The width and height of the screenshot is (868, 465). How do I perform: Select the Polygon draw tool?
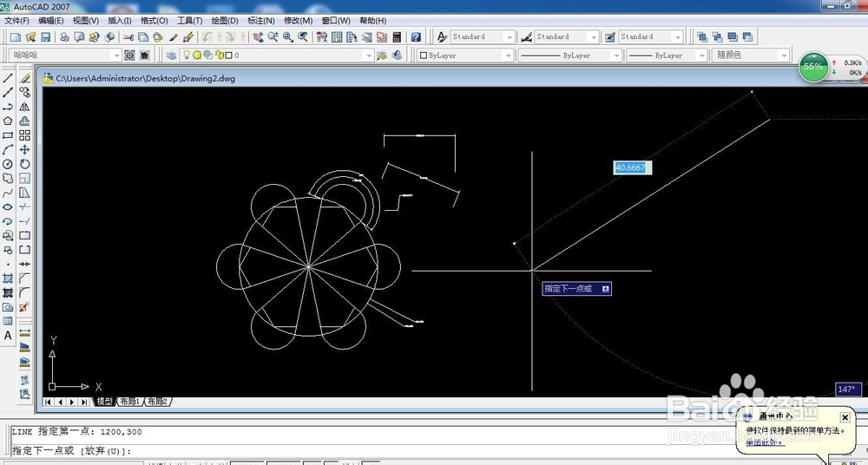coord(8,121)
